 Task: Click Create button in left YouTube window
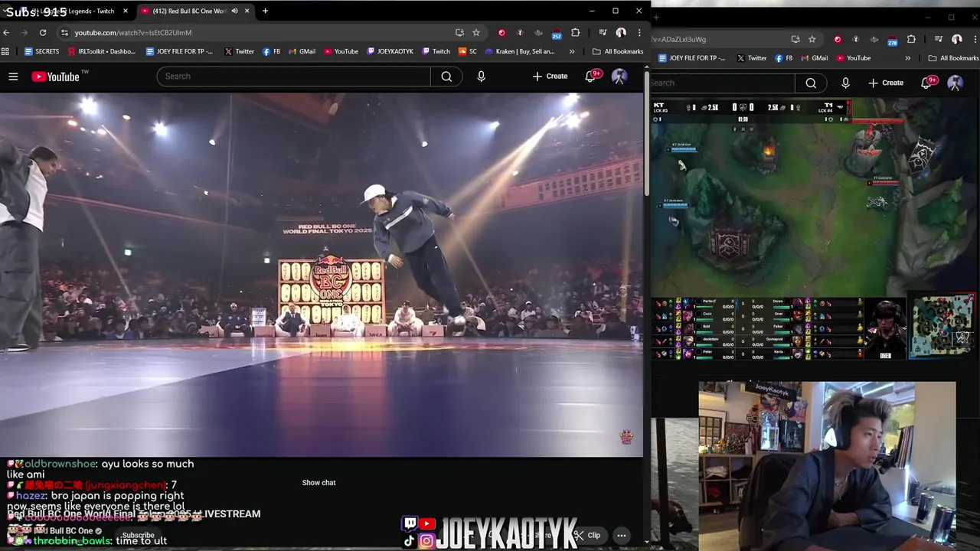pyautogui.click(x=550, y=77)
